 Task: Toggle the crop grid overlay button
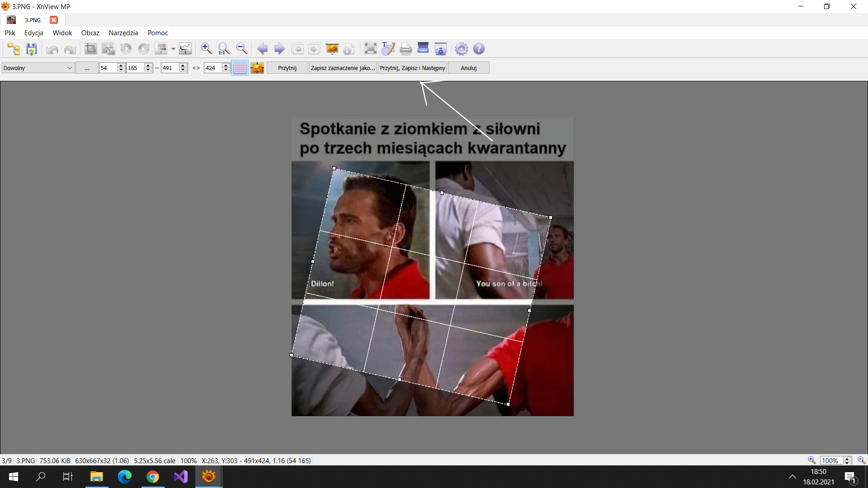coord(240,68)
